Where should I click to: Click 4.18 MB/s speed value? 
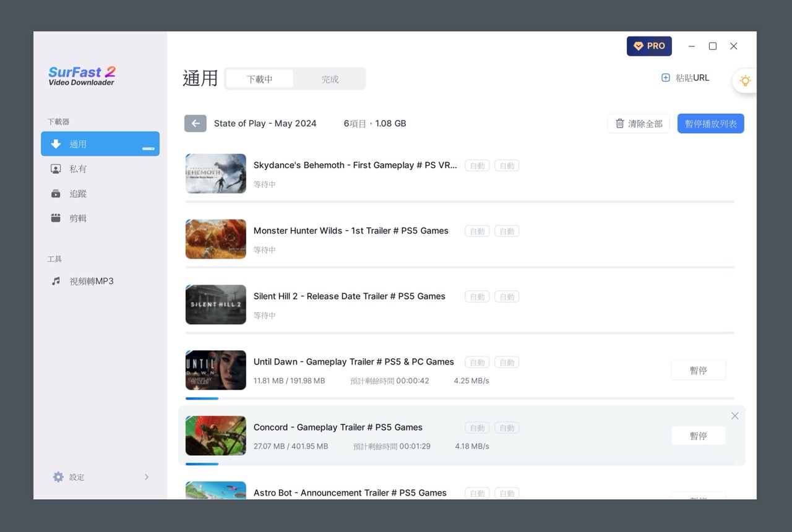pyautogui.click(x=472, y=446)
